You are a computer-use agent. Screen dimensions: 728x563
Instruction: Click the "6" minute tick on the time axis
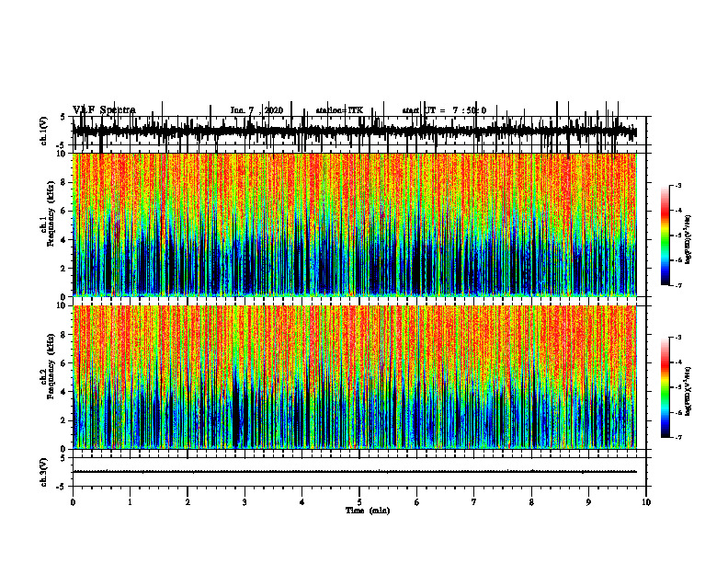tap(417, 502)
